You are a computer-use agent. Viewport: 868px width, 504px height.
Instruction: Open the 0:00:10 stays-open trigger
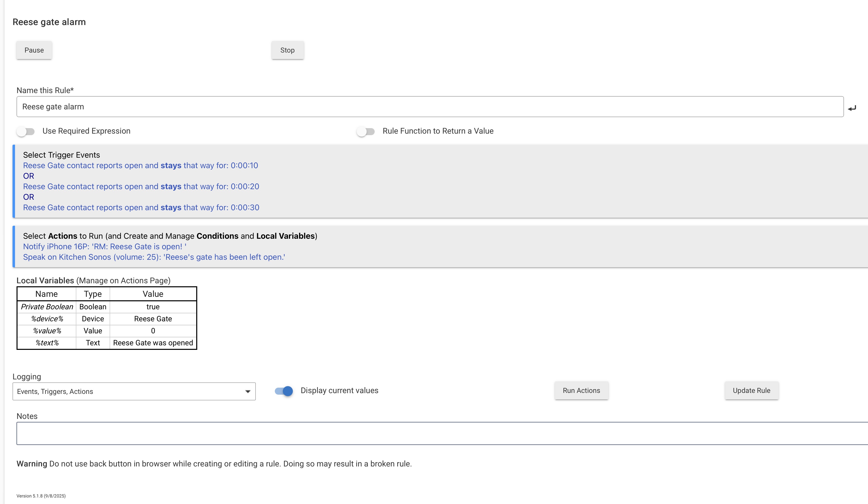point(140,165)
